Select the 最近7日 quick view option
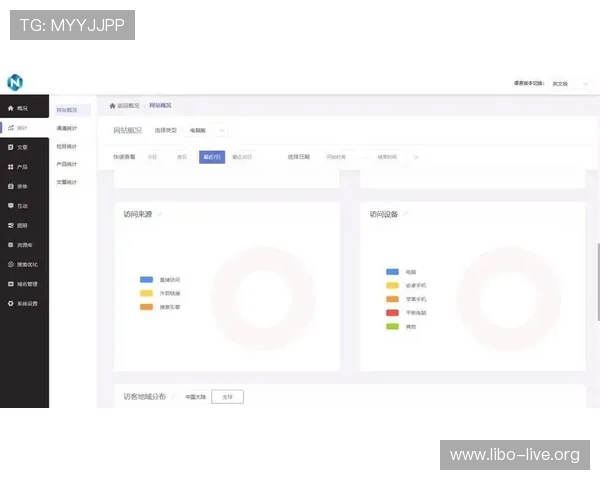Screen dimensions: 600x480 tap(212, 157)
